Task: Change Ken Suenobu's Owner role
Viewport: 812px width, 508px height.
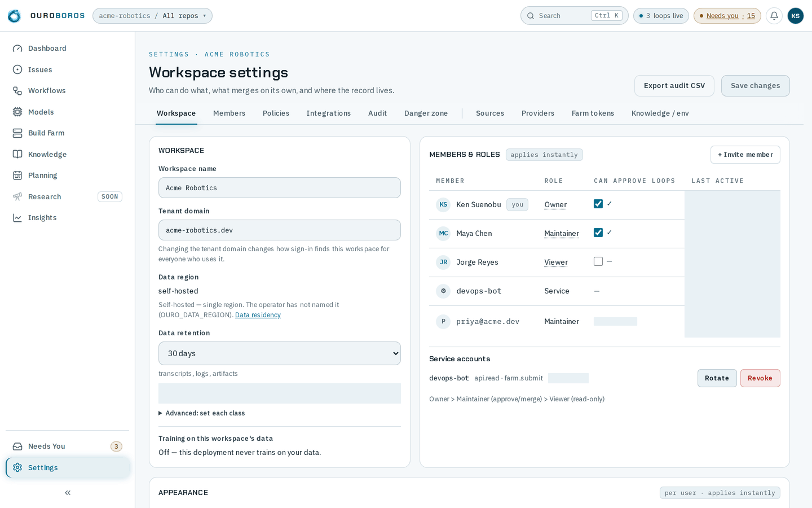Action: click(x=555, y=205)
